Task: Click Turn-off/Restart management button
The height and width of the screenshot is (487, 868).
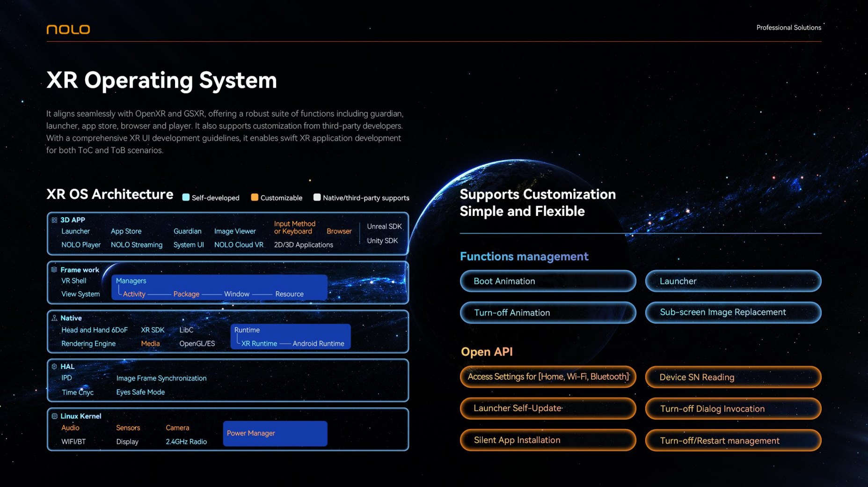Action: pos(733,440)
